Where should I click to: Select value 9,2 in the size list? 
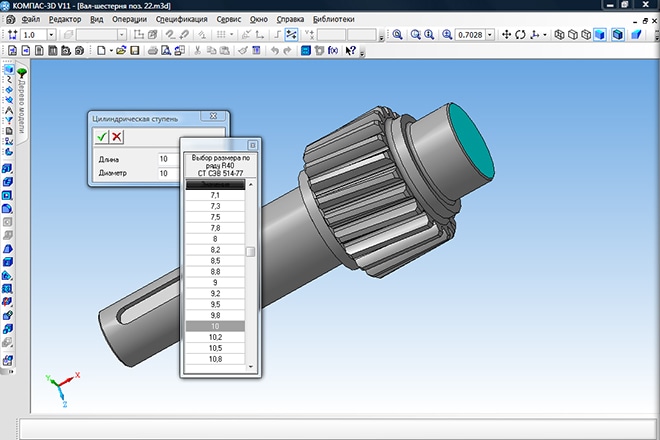(215, 293)
